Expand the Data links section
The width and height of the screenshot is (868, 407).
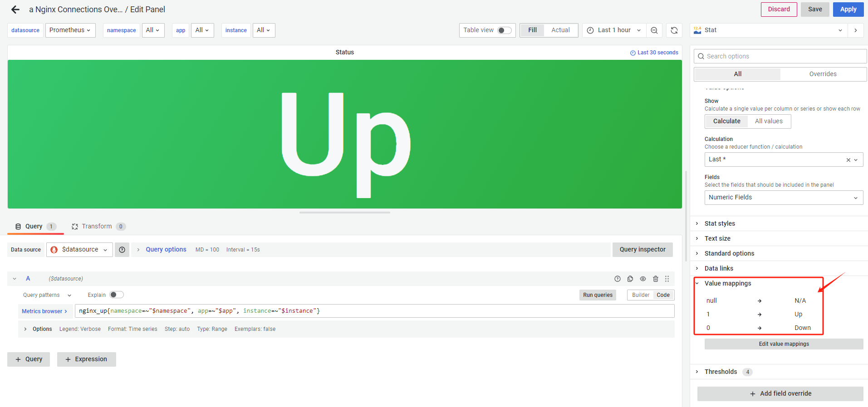point(719,268)
